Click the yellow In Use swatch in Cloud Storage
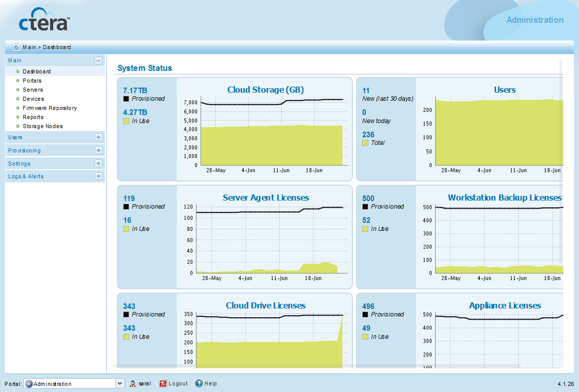 126,121
